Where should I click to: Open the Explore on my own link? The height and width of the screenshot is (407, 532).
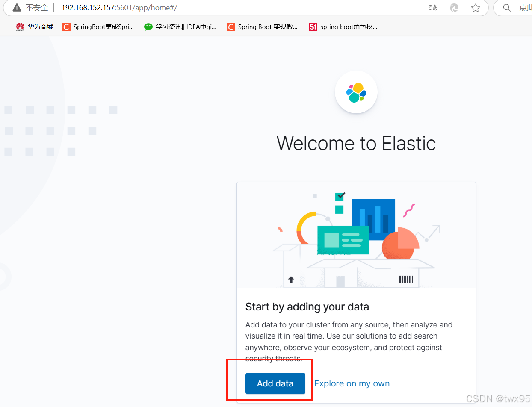pos(352,383)
